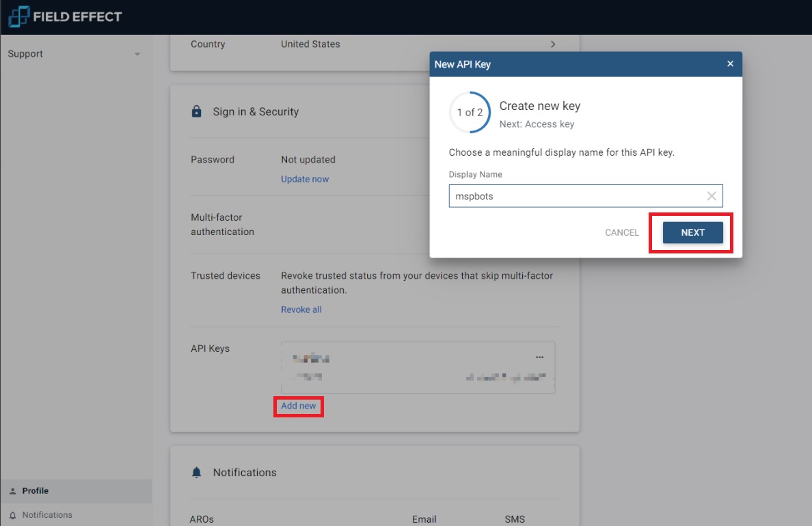Expand the Support dropdown in sidebar
812x526 pixels.
(137, 53)
